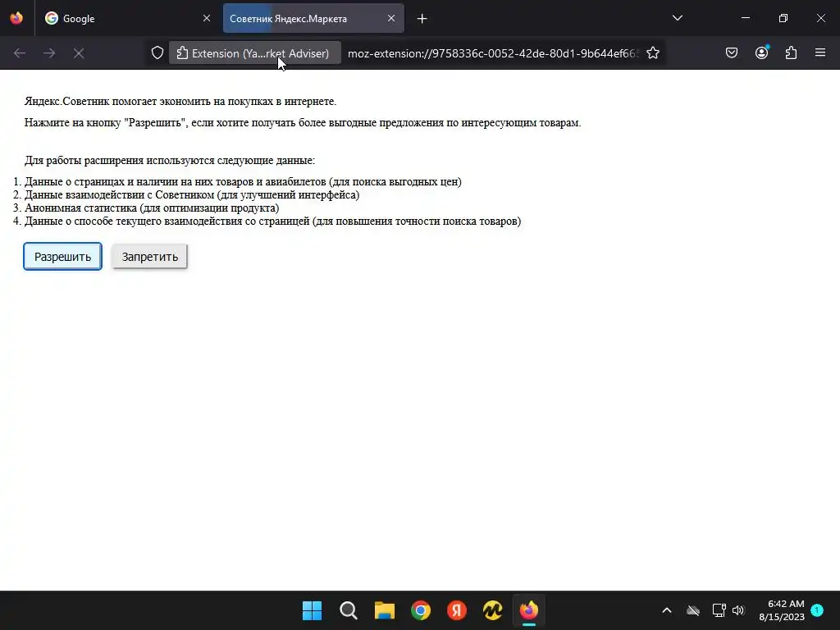Click the Extension (Ya...rket Adviser) identity badge
Viewport: 840px width, 630px height.
[x=255, y=53]
